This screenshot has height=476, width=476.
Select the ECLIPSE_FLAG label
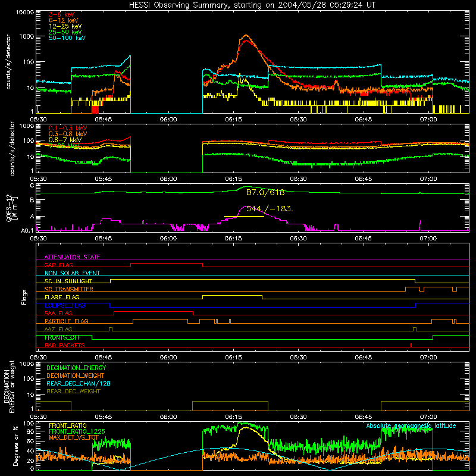(65, 305)
